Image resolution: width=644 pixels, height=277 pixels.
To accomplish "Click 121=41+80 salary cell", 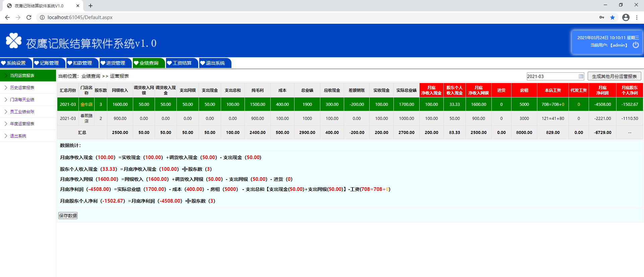I will [553, 119].
